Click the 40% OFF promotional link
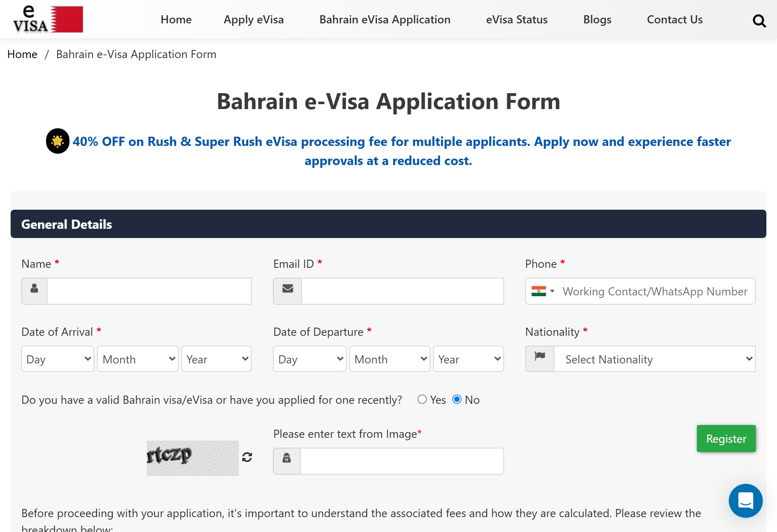Viewport: 777px width, 532px height. click(401, 142)
